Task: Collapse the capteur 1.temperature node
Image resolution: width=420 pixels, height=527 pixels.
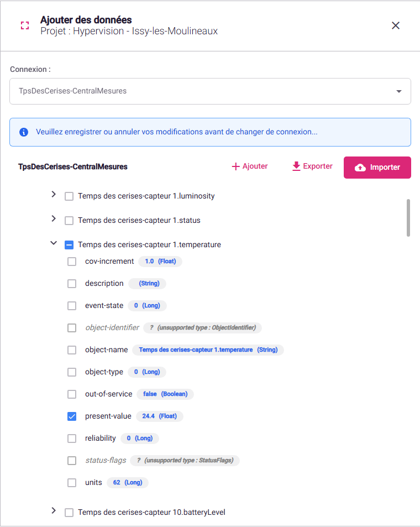Action: [54, 243]
